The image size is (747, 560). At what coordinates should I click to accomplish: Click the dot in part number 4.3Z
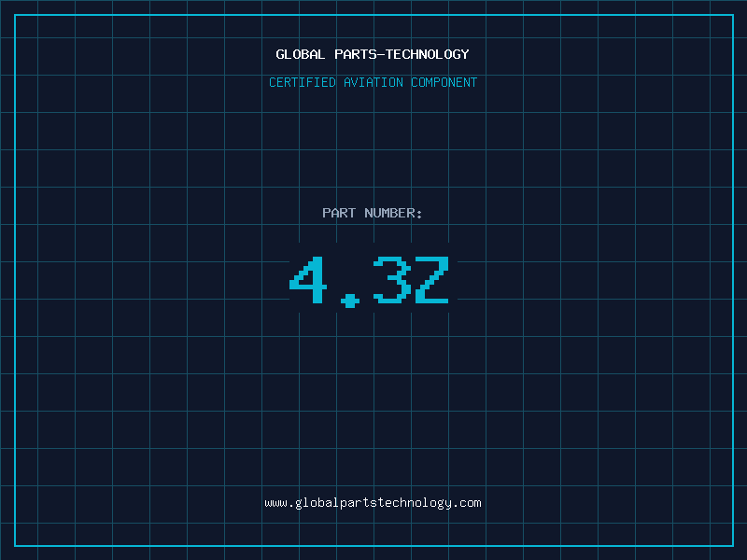coord(350,301)
